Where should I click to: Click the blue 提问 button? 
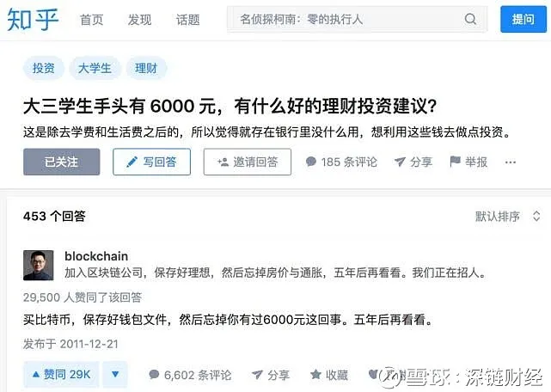[523, 19]
